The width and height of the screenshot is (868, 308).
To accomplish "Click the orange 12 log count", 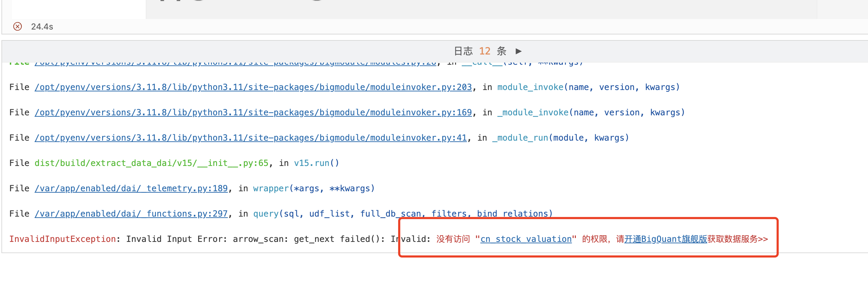I will (485, 51).
